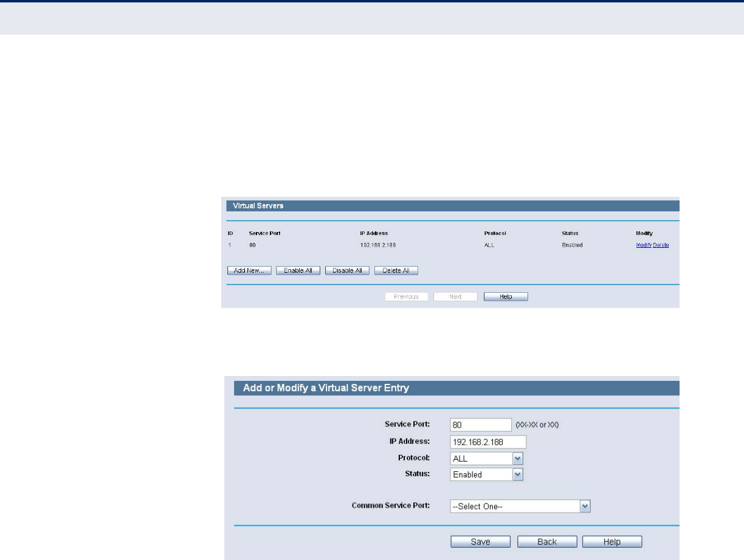744x560 pixels.
Task: Click the Back button
Action: [x=547, y=542]
